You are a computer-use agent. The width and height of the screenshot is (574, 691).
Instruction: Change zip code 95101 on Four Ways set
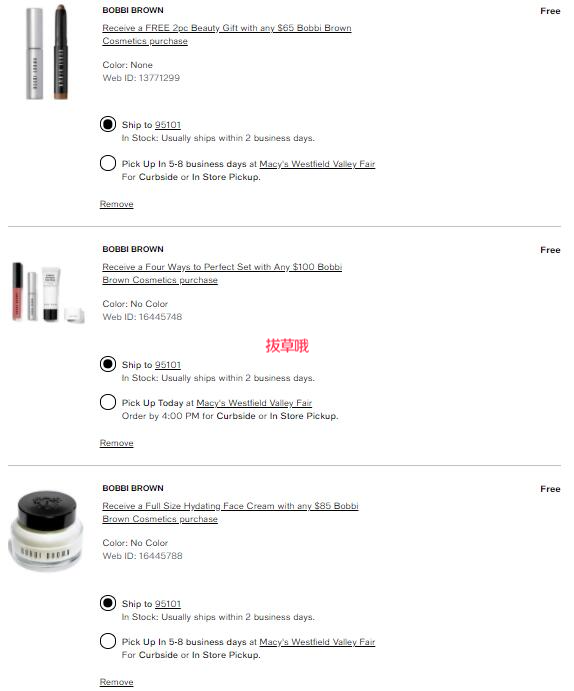pyautogui.click(x=168, y=365)
